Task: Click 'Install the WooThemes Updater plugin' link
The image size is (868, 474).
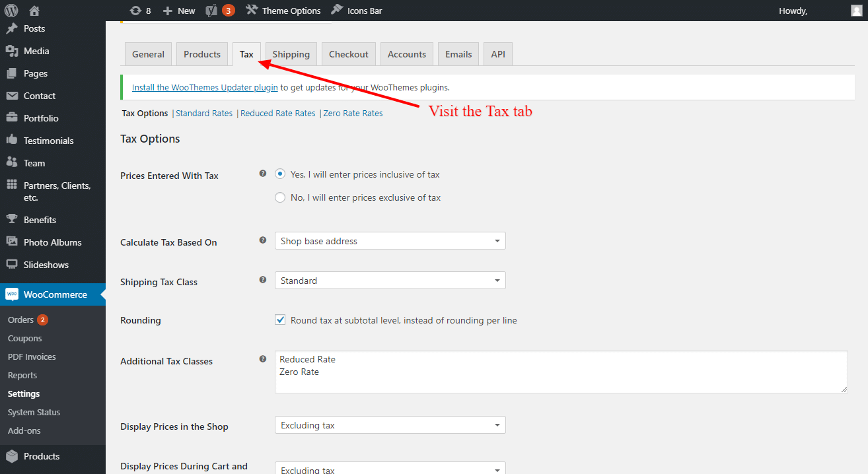Action: click(x=205, y=87)
